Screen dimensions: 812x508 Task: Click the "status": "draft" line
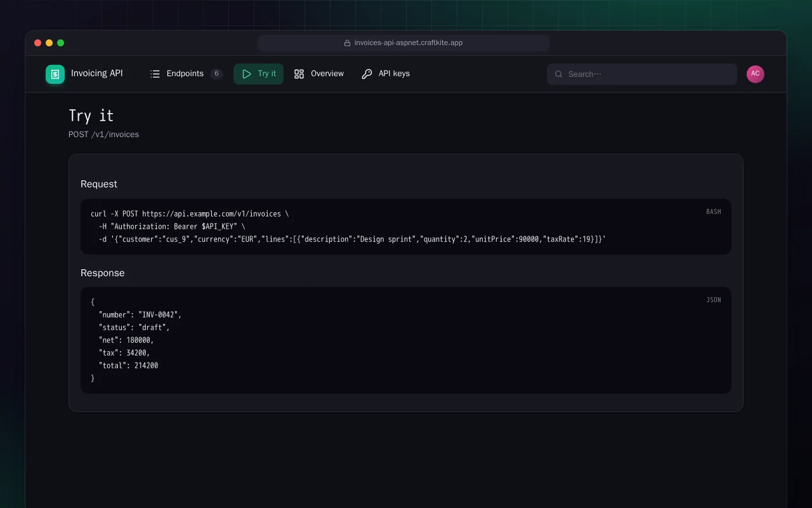(134, 328)
